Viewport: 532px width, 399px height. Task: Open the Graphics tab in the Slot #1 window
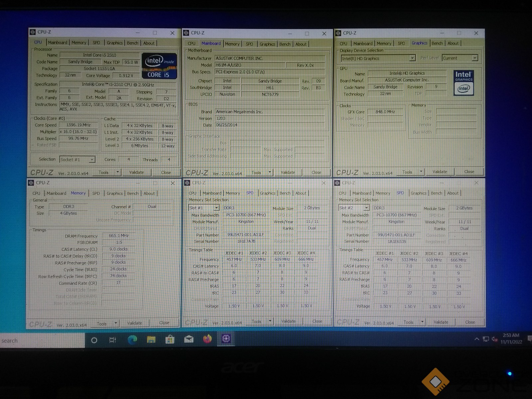(x=268, y=193)
